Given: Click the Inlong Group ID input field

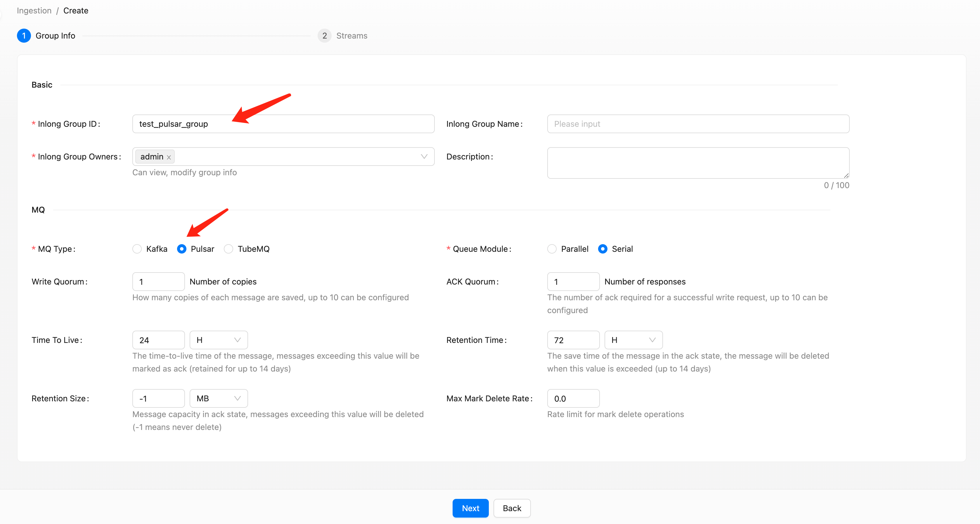Looking at the screenshot, I should 283,124.
